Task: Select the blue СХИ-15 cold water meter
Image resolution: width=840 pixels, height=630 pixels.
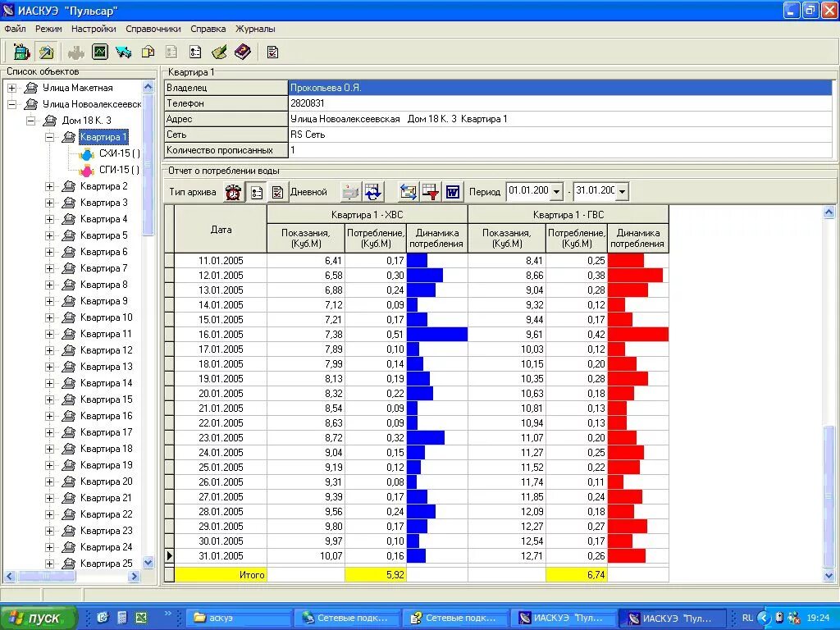Action: pyautogui.click(x=119, y=153)
